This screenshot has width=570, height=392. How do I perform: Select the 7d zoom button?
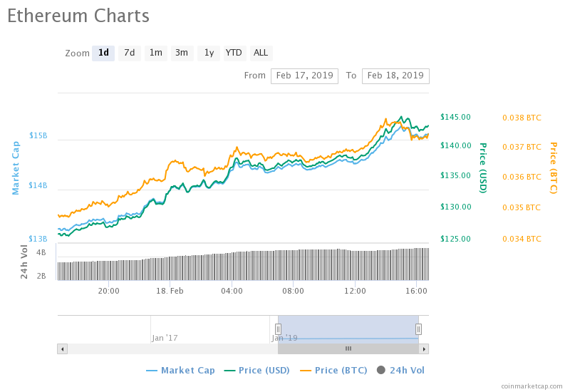[130, 53]
